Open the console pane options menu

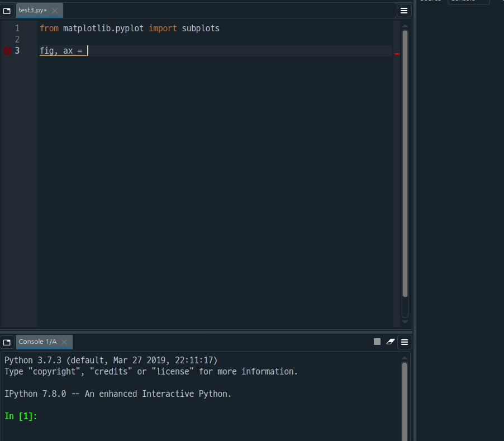click(x=404, y=342)
